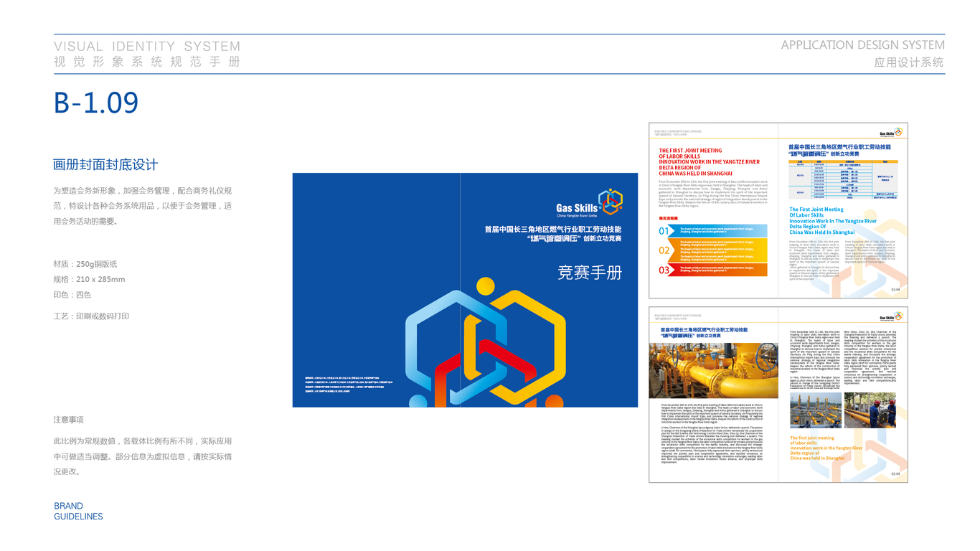Viewport: 980px width, 551px height.
Task: Select the '应用设计系统' text
Action: pyautogui.click(x=910, y=62)
